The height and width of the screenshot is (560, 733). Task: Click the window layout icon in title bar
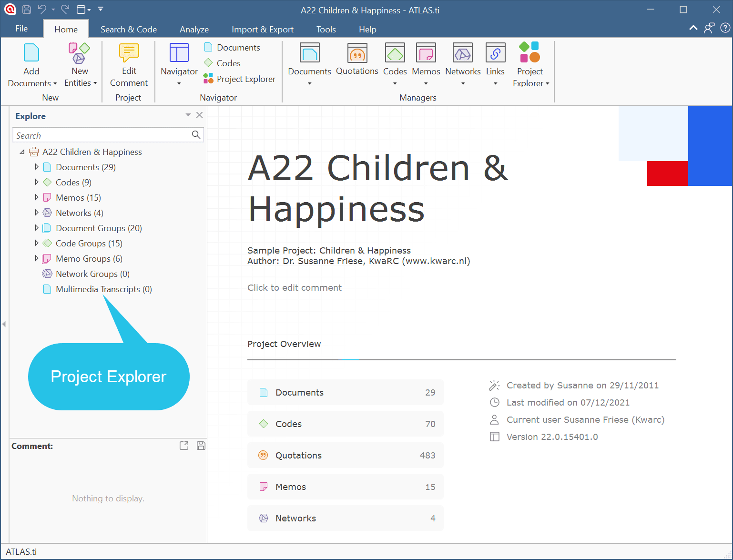[81, 9]
